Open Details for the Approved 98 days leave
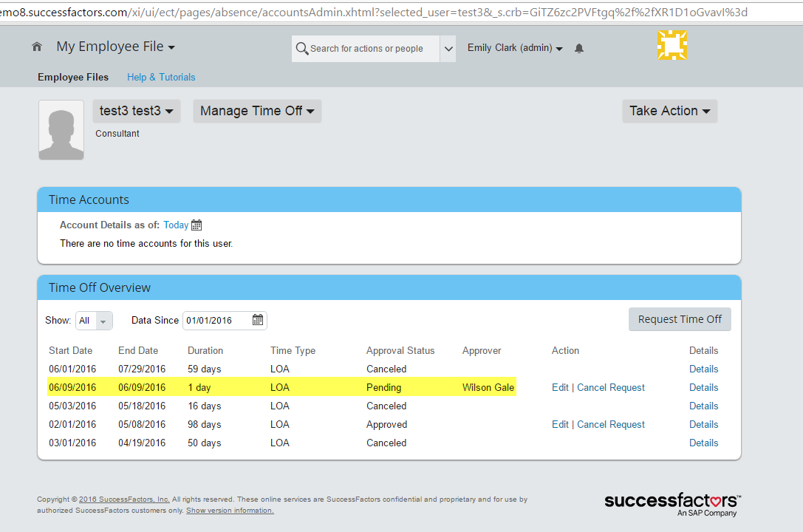The height and width of the screenshot is (532, 803). point(704,424)
